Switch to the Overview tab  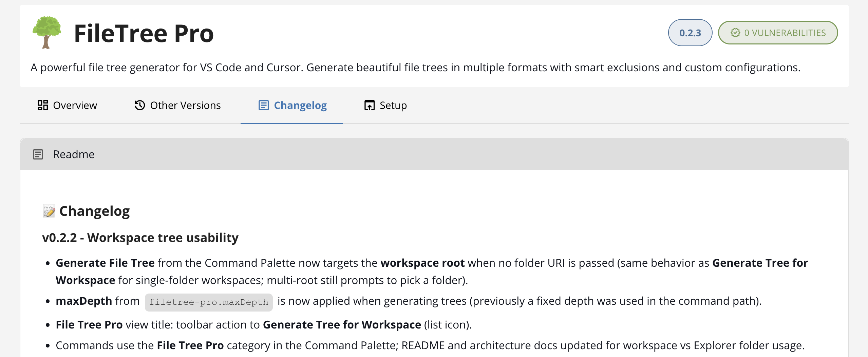(67, 105)
